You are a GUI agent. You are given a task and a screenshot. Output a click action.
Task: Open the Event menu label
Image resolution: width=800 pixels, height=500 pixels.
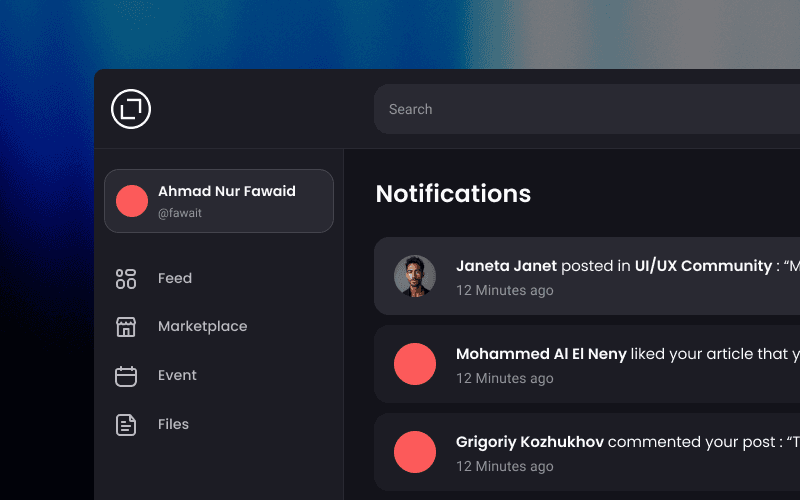(177, 375)
